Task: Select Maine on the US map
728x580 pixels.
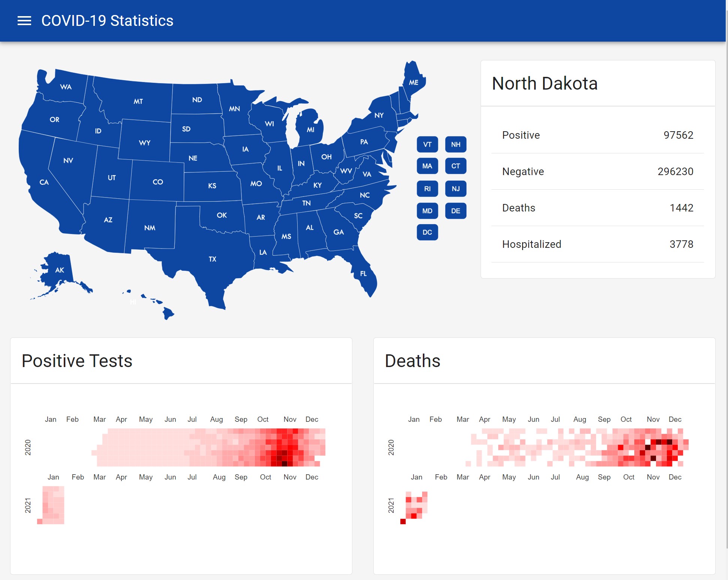Action: tap(413, 82)
